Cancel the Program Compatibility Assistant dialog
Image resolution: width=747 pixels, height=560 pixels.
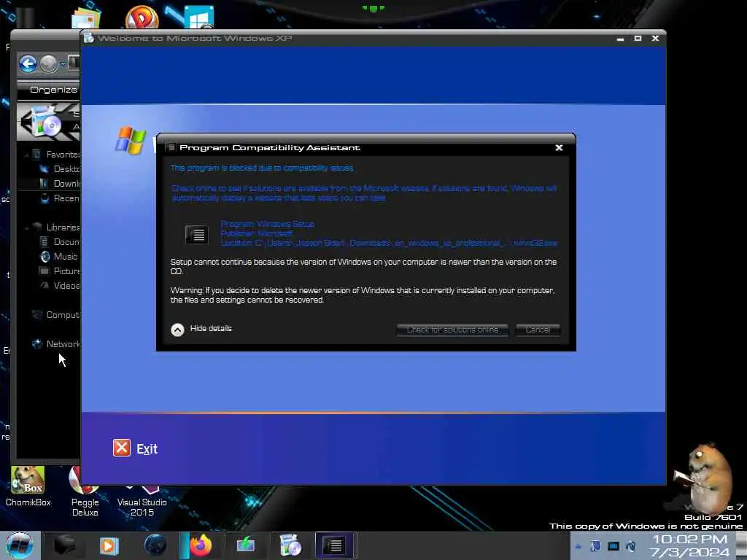tap(538, 330)
